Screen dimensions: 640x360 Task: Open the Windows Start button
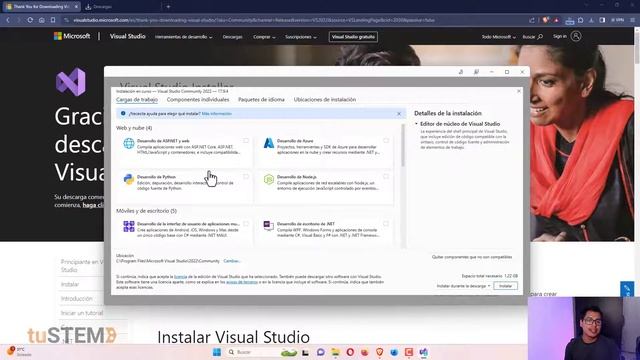click(x=217, y=352)
